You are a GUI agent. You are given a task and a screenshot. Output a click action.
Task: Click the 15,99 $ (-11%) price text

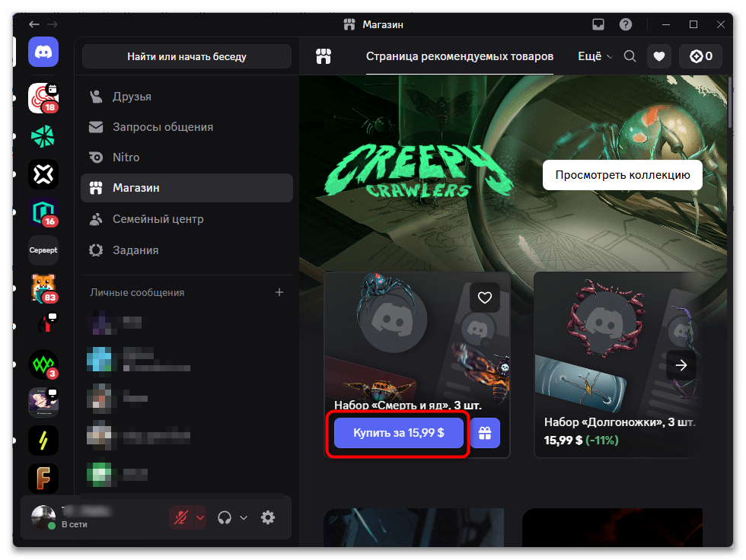[582, 441]
